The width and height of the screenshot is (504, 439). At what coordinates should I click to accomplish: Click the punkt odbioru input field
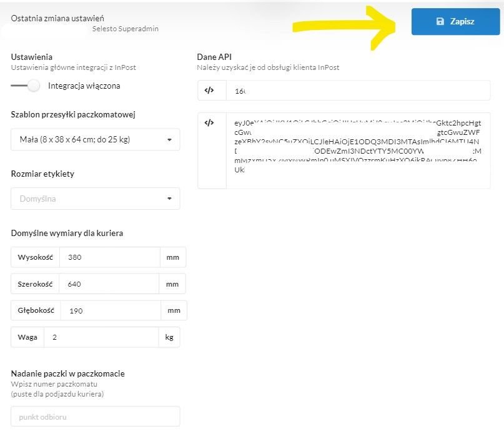click(x=96, y=417)
